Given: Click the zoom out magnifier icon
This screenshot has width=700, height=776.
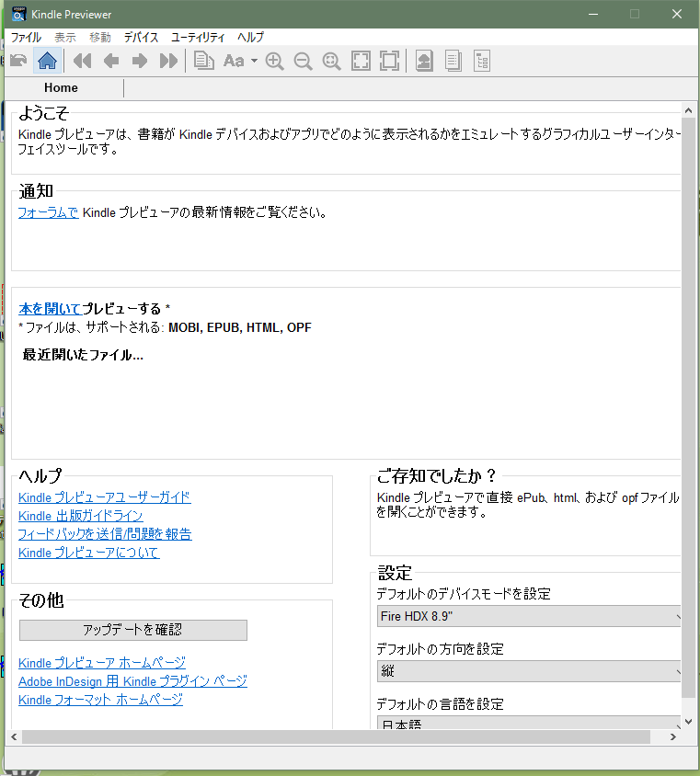Looking at the screenshot, I should coord(303,61).
